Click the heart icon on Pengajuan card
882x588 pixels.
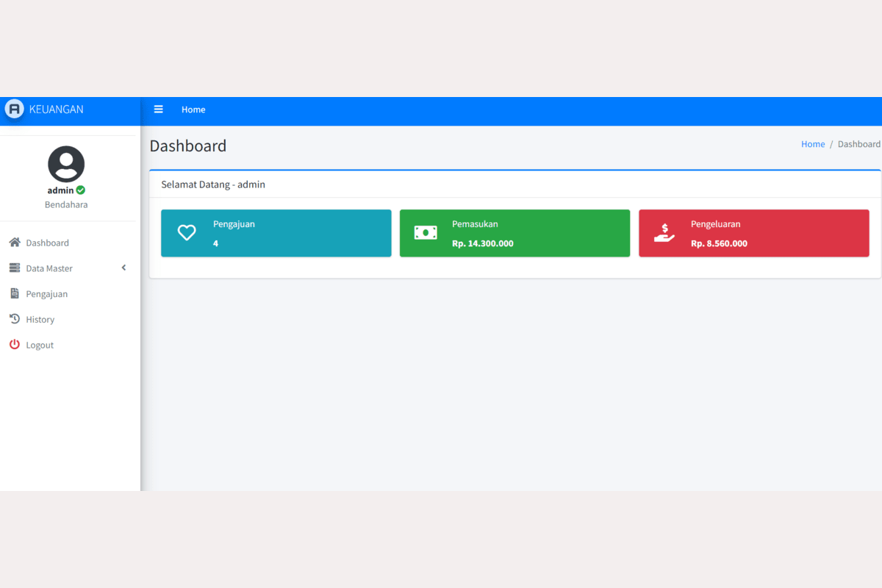pos(187,233)
